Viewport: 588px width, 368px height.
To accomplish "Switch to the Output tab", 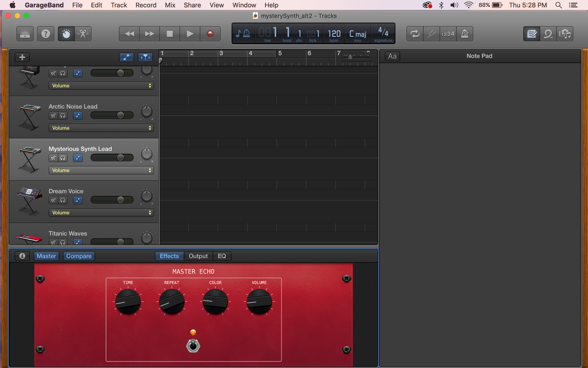I will (198, 256).
